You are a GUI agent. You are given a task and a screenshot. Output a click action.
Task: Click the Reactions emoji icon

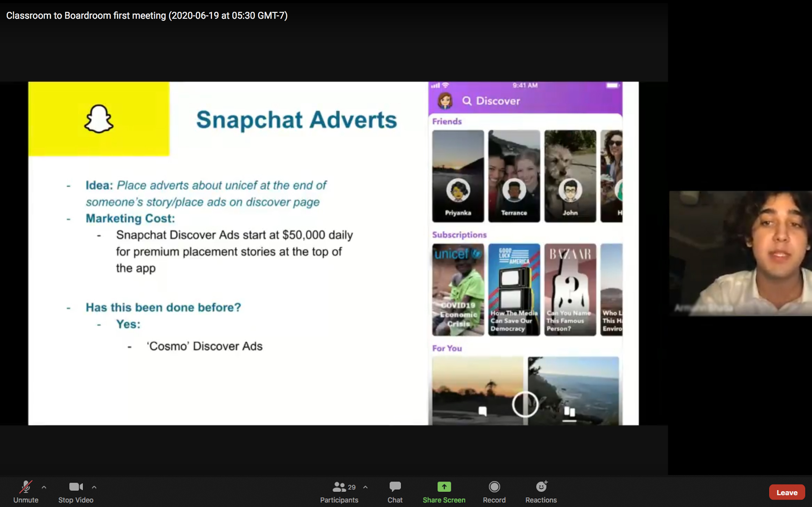pyautogui.click(x=540, y=487)
